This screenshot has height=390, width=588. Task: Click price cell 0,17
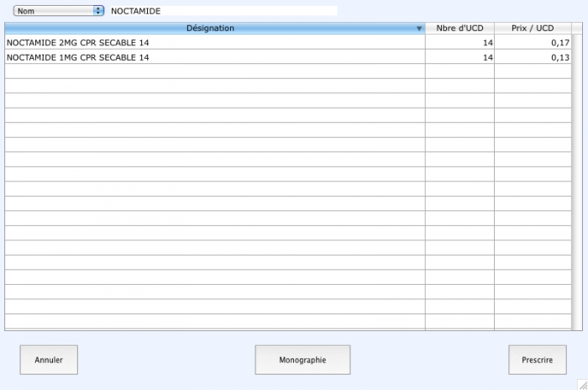533,42
